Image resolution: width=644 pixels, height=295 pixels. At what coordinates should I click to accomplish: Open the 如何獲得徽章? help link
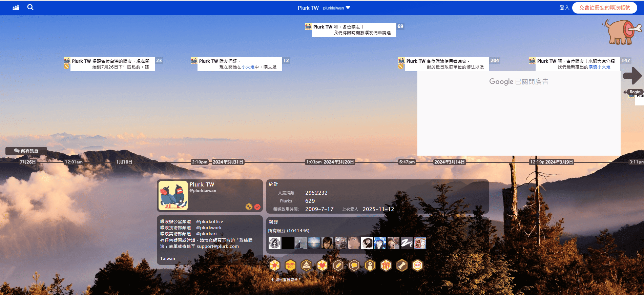[286, 280]
